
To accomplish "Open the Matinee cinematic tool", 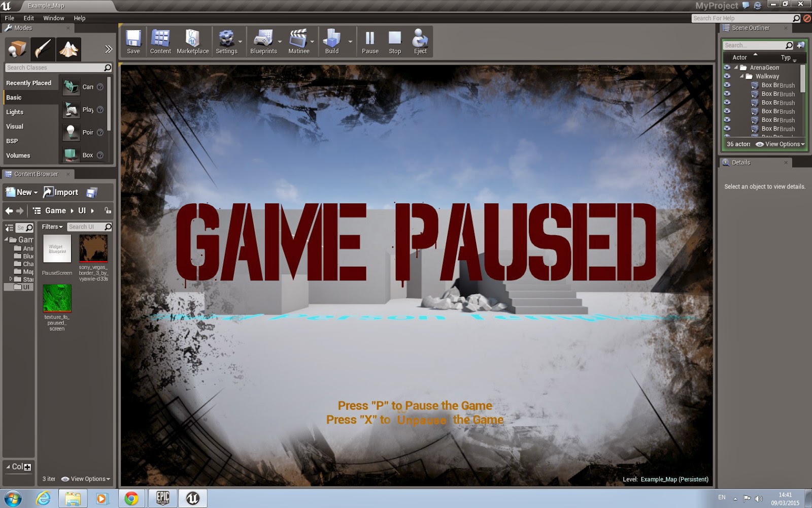I will coord(299,41).
